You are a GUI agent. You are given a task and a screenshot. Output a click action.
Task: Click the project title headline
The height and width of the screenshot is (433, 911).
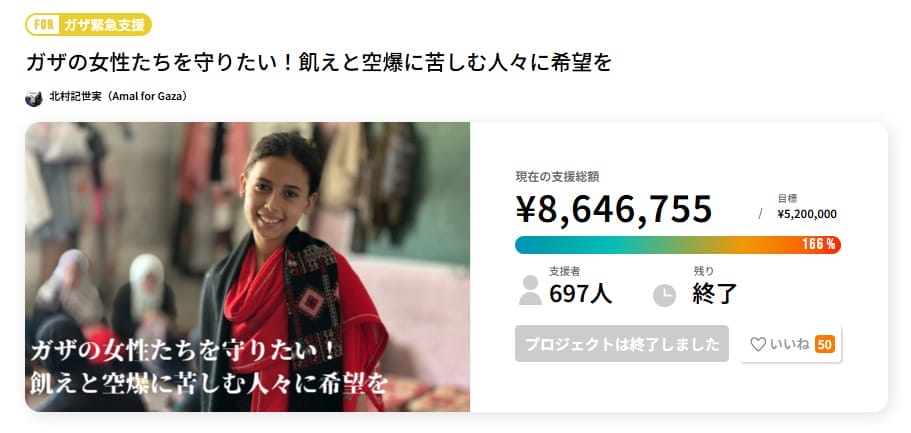click(x=319, y=63)
